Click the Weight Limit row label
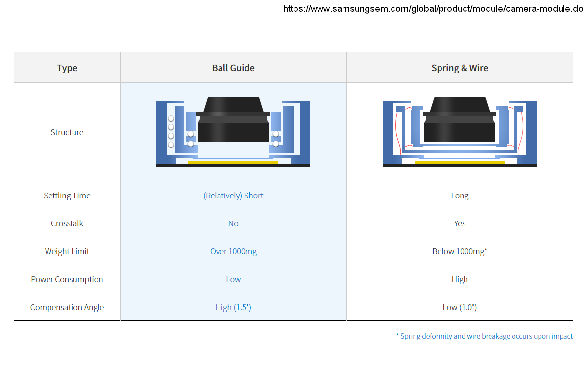This screenshot has width=588, height=392. point(67,251)
